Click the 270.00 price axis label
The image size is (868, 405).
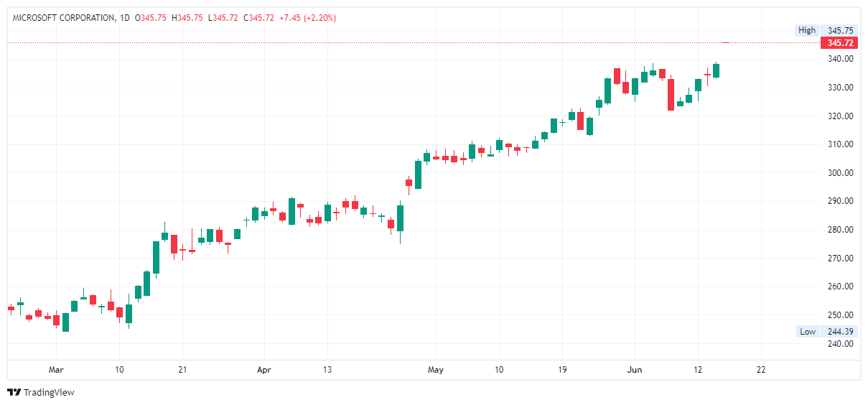point(839,259)
